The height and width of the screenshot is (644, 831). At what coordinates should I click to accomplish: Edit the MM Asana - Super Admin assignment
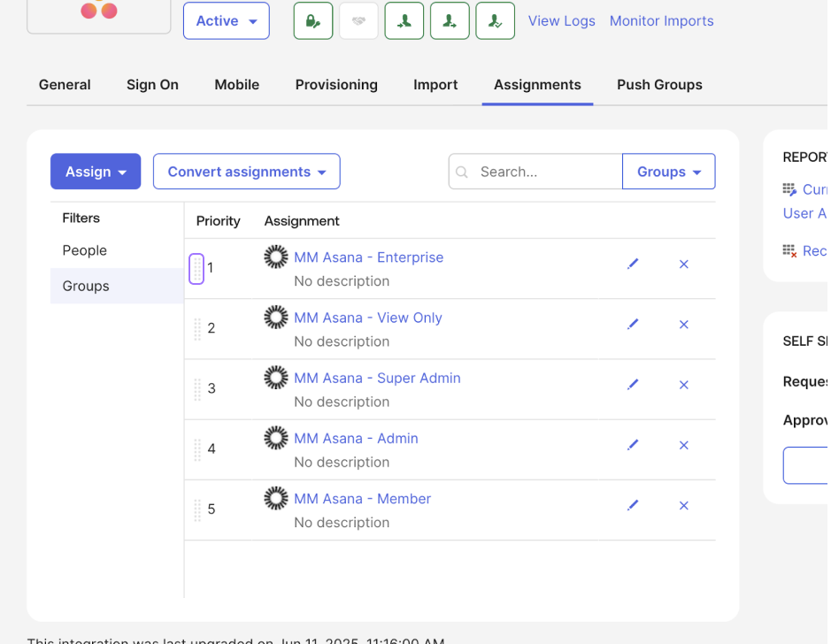click(633, 385)
